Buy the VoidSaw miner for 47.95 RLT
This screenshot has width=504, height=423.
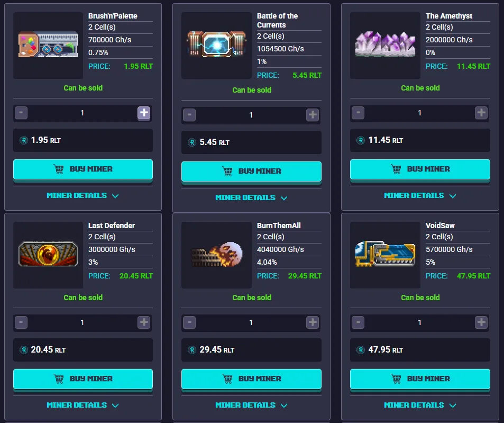[x=420, y=379]
